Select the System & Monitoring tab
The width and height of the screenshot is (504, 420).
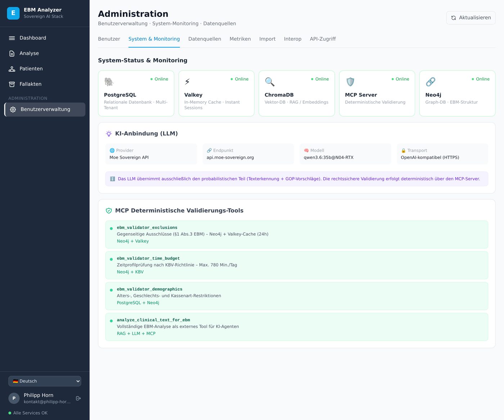point(154,39)
